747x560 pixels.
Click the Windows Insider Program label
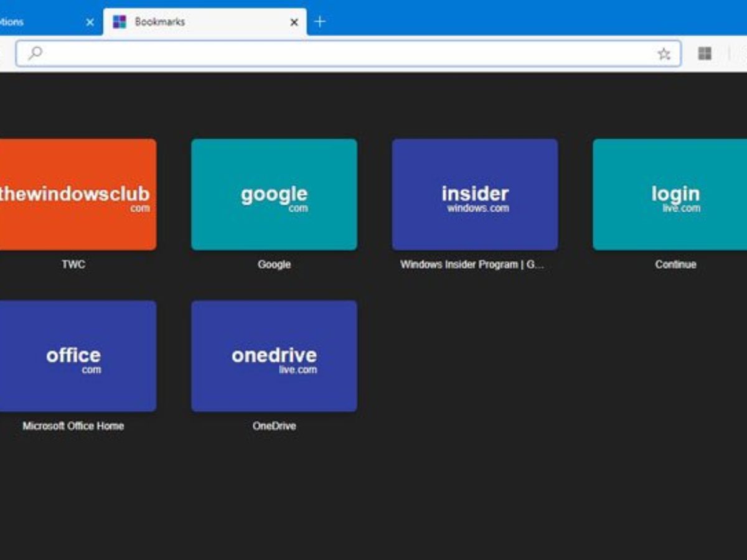coord(472,264)
